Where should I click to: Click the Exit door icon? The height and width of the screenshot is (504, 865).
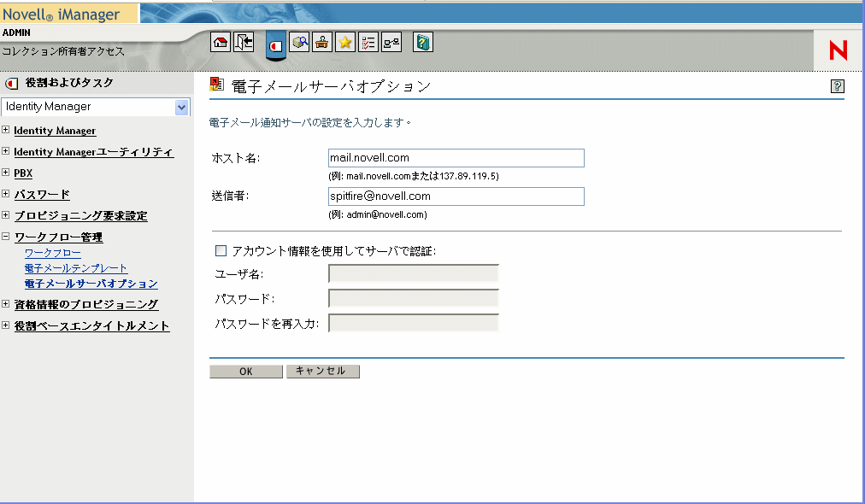point(244,42)
